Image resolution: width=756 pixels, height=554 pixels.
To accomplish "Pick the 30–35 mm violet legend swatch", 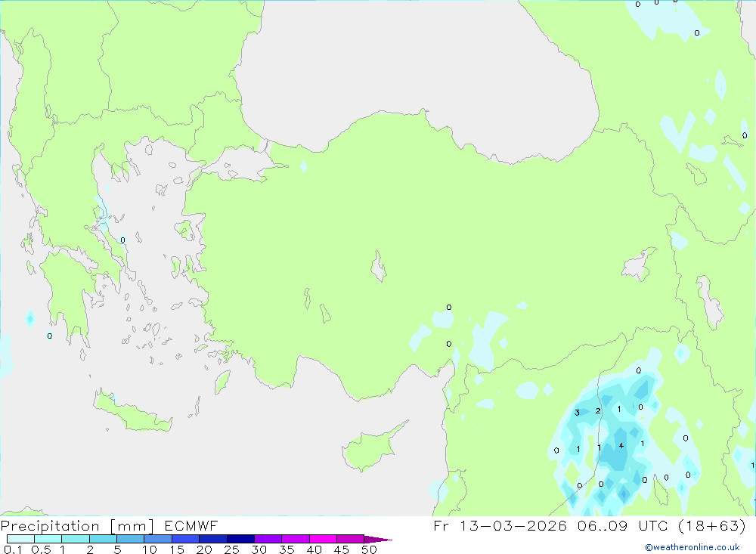I will click(268, 539).
